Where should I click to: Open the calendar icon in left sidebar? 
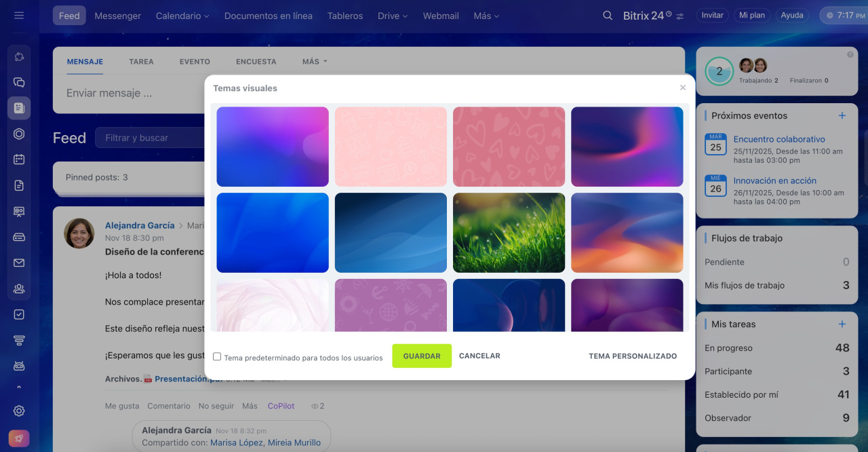point(19,159)
